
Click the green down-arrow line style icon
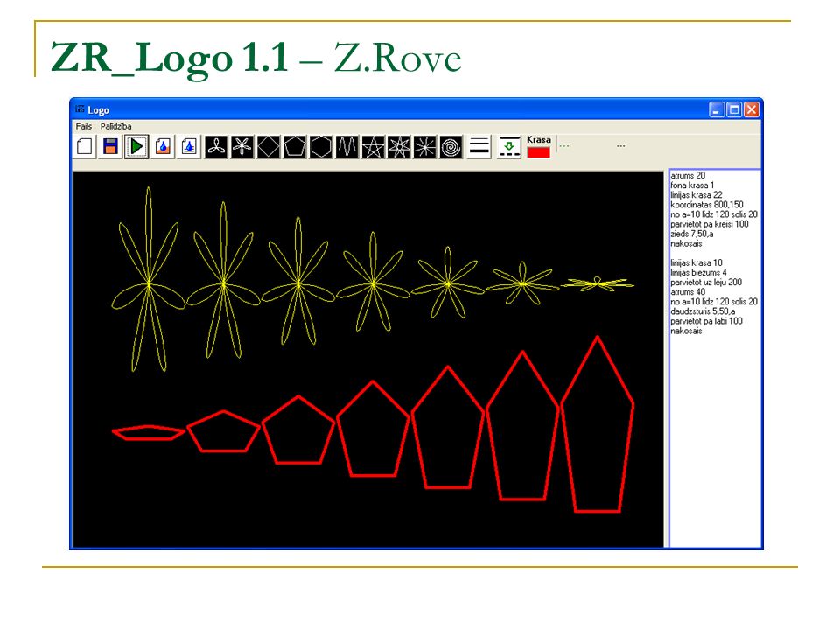pos(509,146)
